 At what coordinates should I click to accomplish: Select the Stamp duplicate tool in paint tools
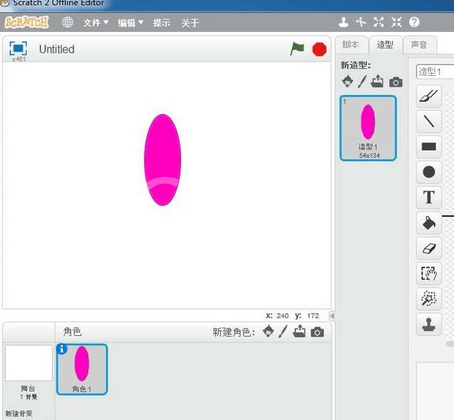429,324
